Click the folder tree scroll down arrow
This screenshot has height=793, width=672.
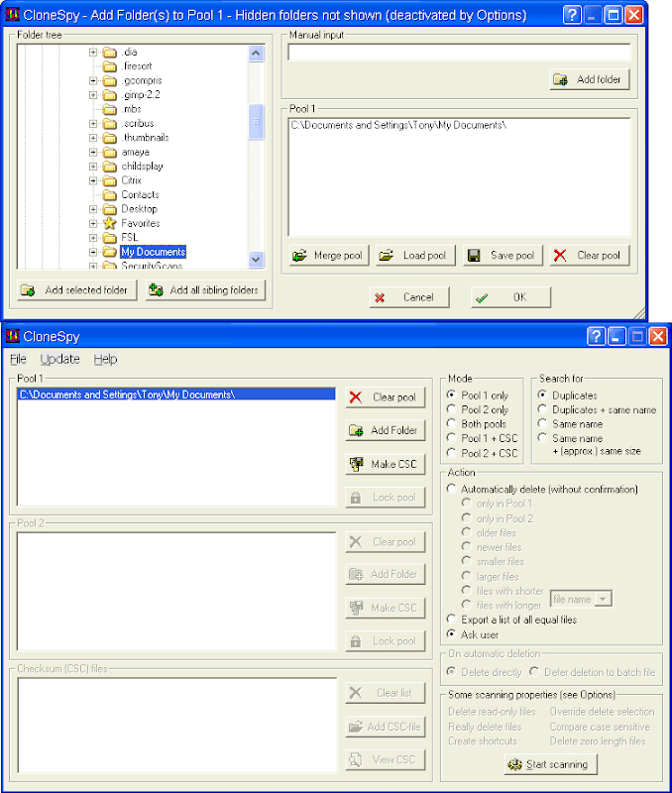[256, 260]
